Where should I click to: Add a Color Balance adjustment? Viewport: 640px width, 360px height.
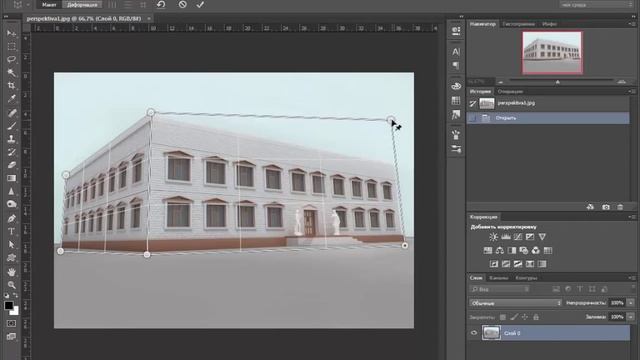point(500,250)
